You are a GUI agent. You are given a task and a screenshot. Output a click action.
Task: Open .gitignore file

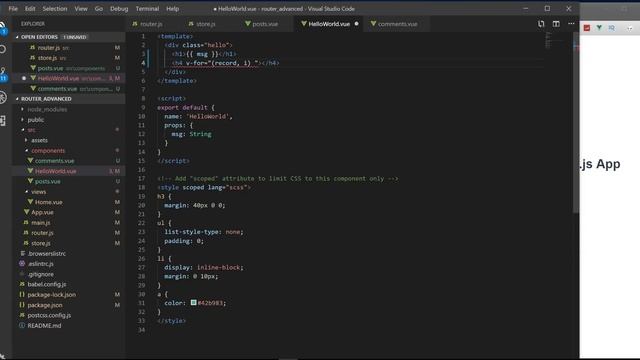[x=69, y=274]
